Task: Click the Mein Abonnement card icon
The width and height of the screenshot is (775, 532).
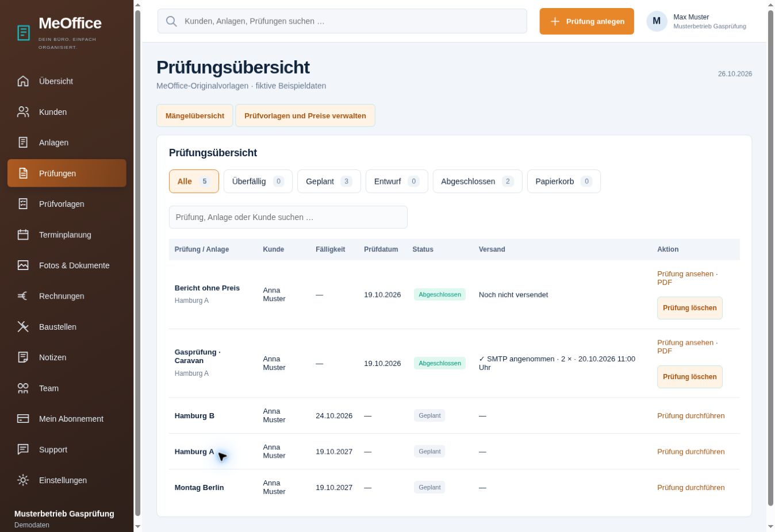Action: point(23,419)
